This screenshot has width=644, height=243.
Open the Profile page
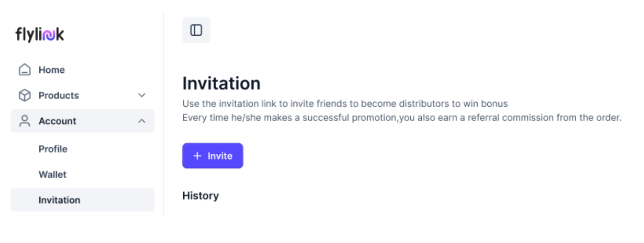point(53,149)
